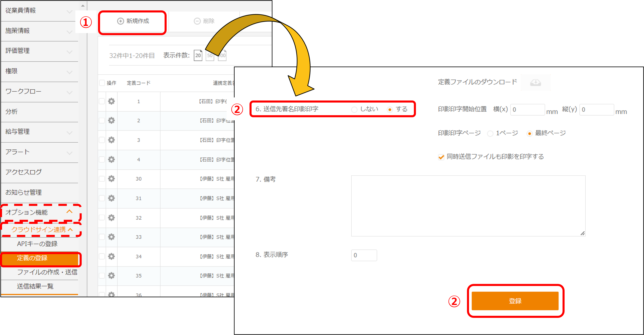The height and width of the screenshot is (335, 644).
Task: Expand the 従業員情報 sidebar menu
Action: tap(39, 11)
